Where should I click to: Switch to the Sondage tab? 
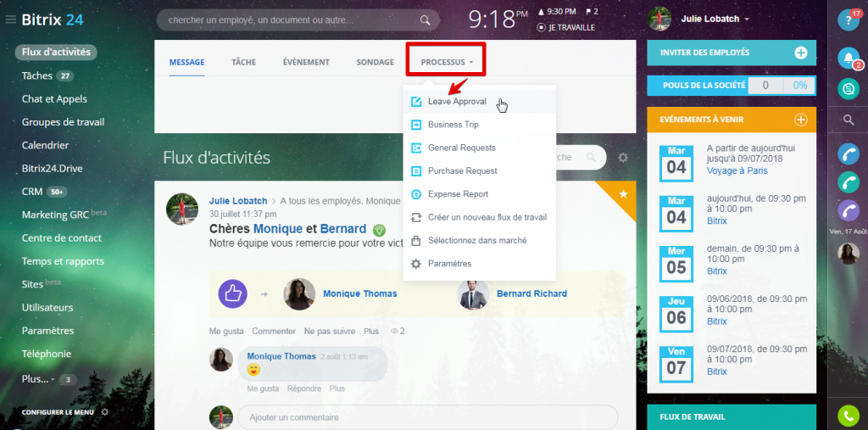click(x=376, y=62)
